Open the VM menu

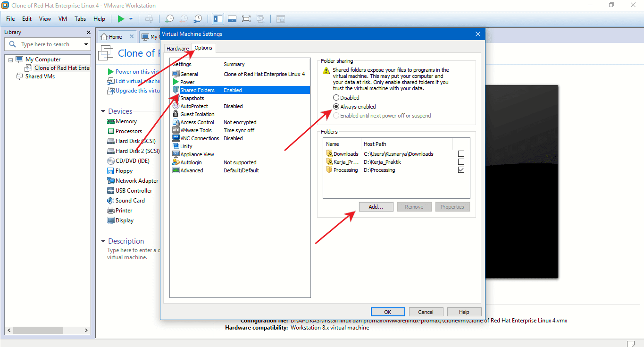(x=62, y=18)
